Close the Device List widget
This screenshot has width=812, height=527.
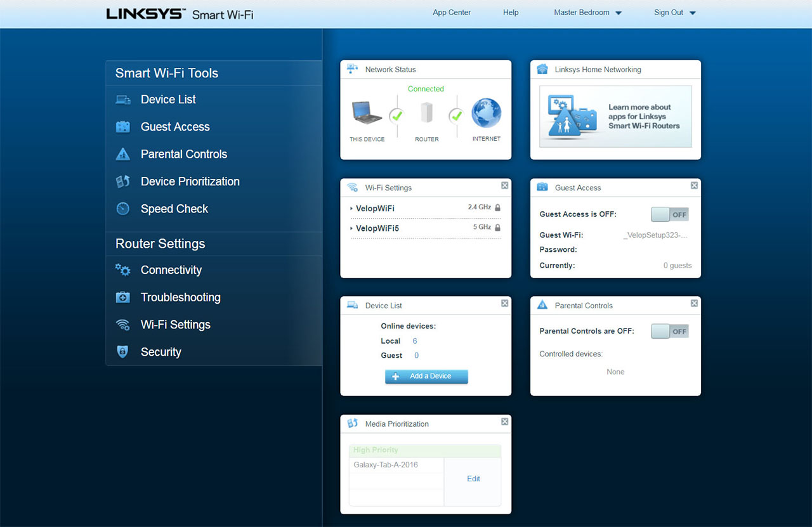tap(504, 303)
